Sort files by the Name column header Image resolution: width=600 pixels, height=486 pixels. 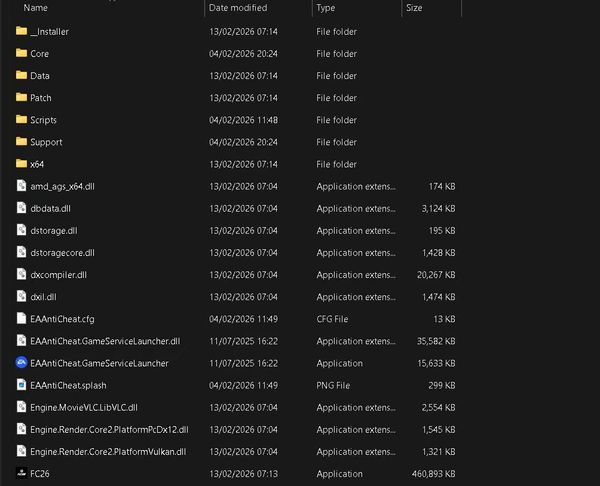[x=36, y=8]
